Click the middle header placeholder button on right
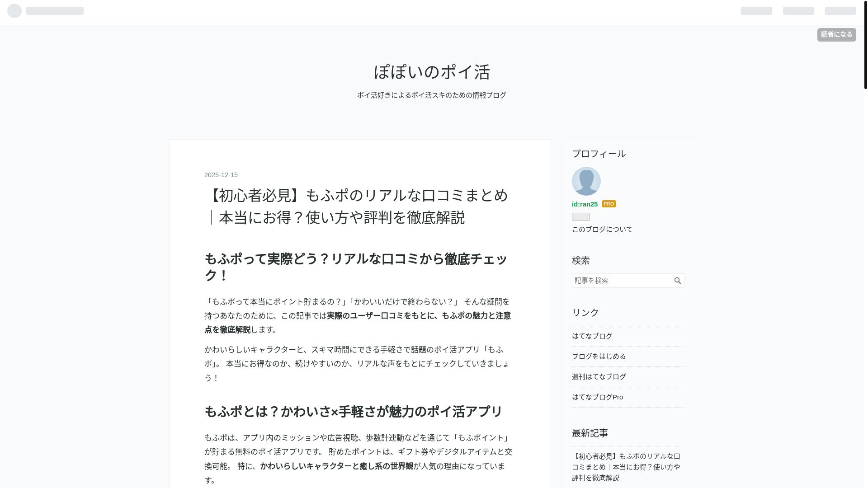 click(798, 11)
